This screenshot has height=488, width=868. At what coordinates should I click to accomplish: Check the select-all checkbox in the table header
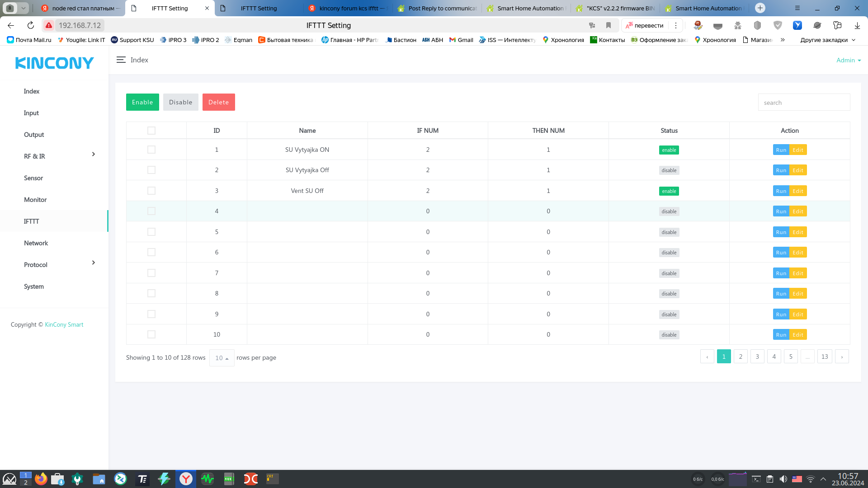point(151,131)
